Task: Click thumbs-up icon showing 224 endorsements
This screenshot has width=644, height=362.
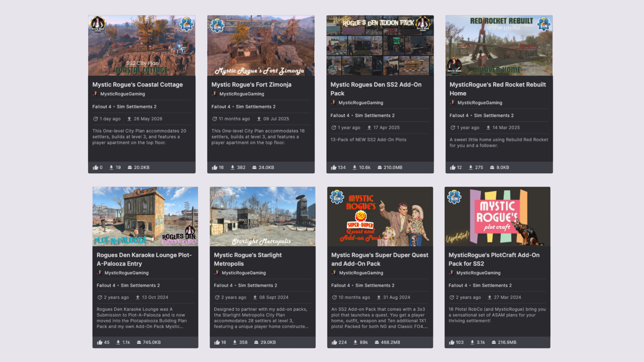Action: point(334,342)
